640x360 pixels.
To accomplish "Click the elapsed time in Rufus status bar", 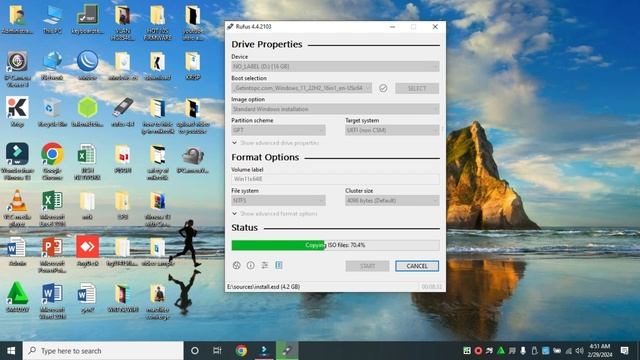I will click(431, 287).
